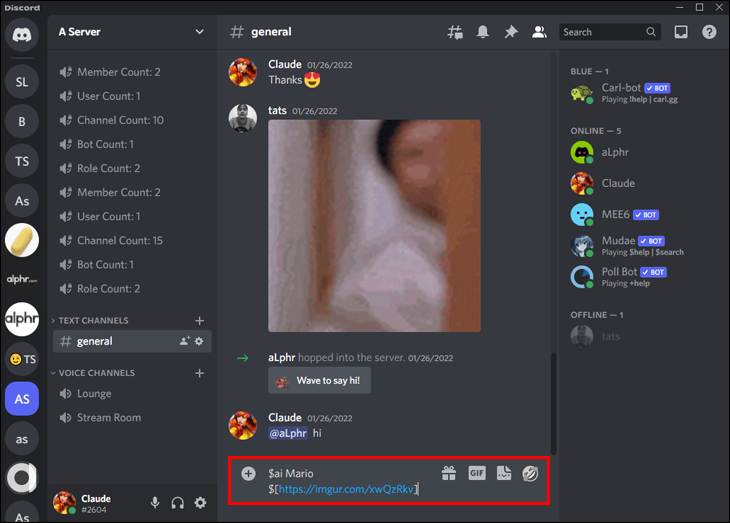Image resolution: width=730 pixels, height=523 pixels.
Task: Open the white ring server icon
Action: [22, 478]
